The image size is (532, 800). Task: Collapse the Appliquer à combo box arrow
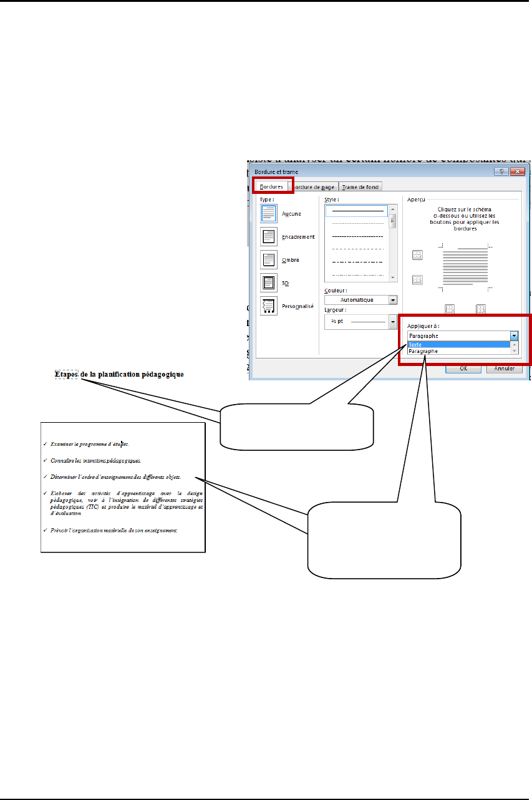click(514, 335)
